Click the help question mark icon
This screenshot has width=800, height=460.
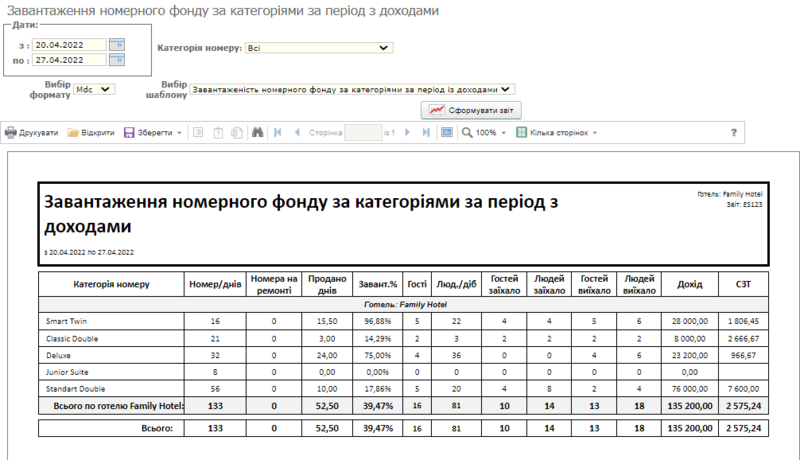733,132
